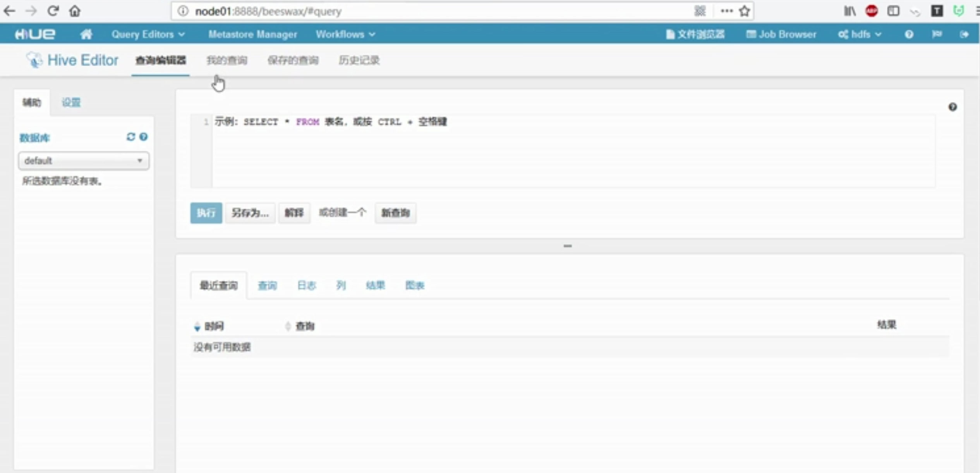Bookmark page with star icon
Image resolution: width=980 pixels, height=473 pixels.
tap(744, 11)
